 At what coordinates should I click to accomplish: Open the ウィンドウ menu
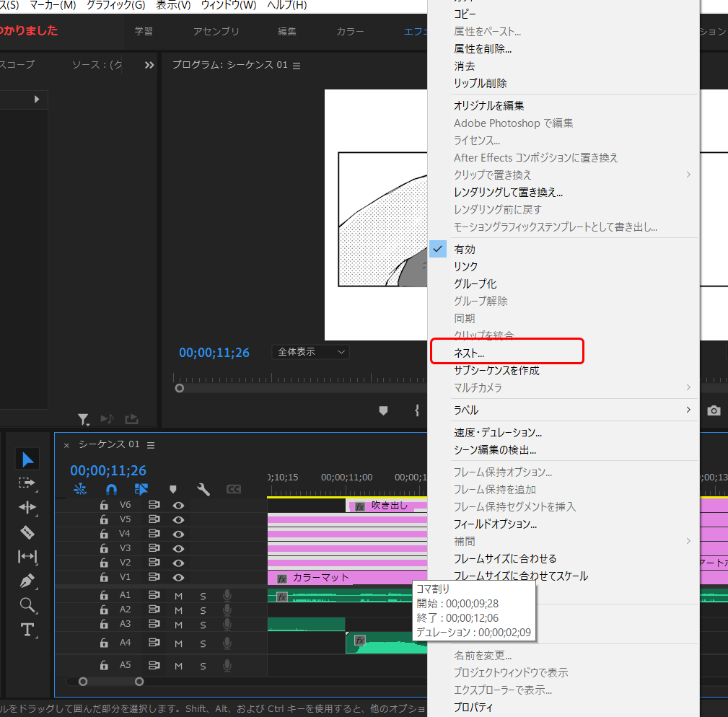point(227,4)
